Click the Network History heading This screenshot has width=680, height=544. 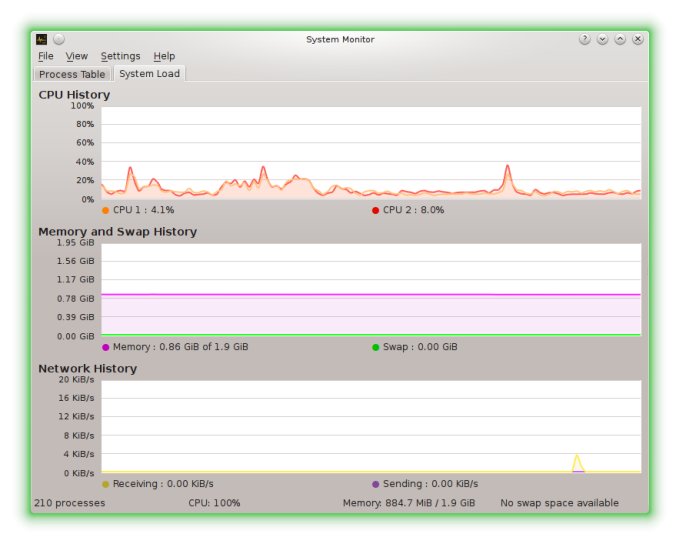(x=88, y=369)
